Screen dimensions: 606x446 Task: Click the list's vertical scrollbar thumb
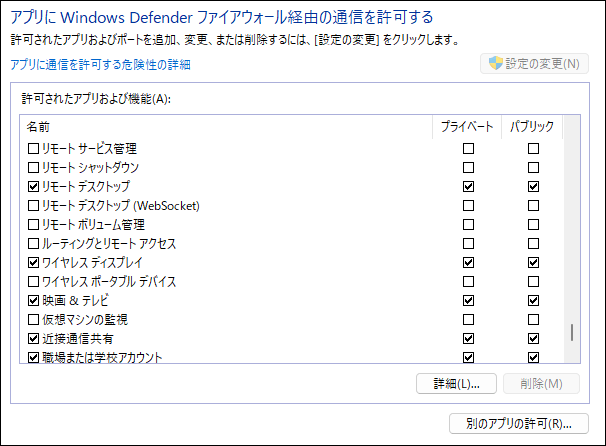coord(572,332)
